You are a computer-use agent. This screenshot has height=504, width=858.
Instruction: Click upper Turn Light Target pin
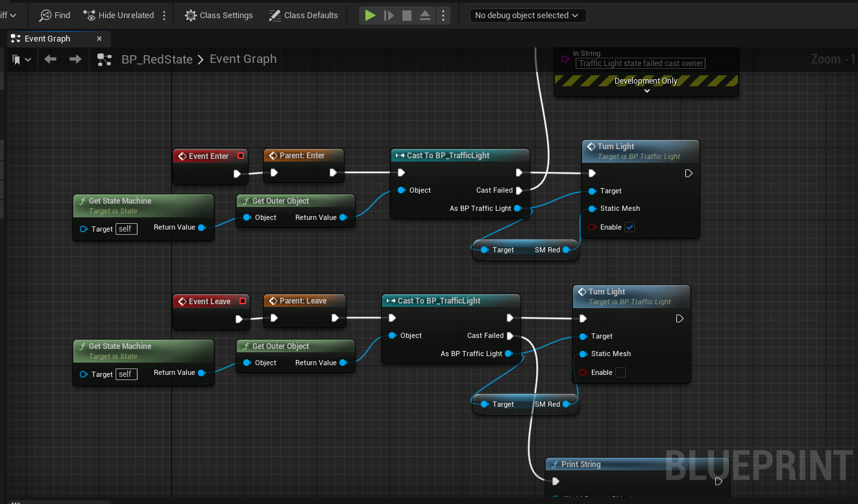point(592,191)
